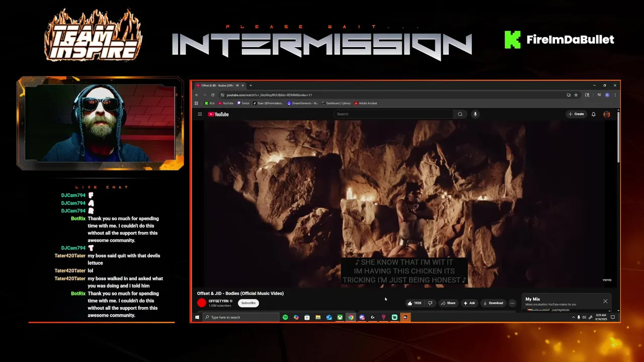Image resolution: width=644 pixels, height=362 pixels.
Task: Expand the system tray hidden icons chevron
Action: tap(574, 317)
